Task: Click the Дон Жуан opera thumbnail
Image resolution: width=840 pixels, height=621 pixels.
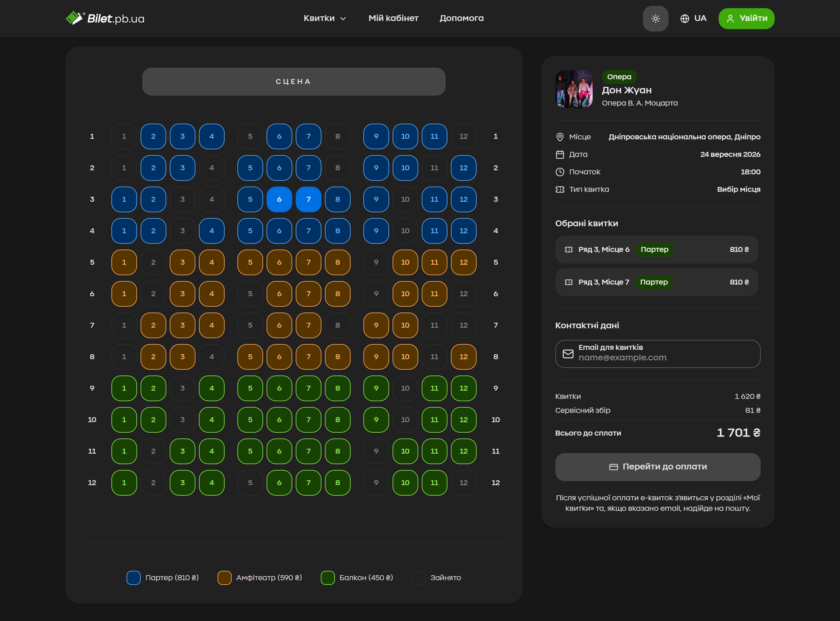Action: pos(574,89)
